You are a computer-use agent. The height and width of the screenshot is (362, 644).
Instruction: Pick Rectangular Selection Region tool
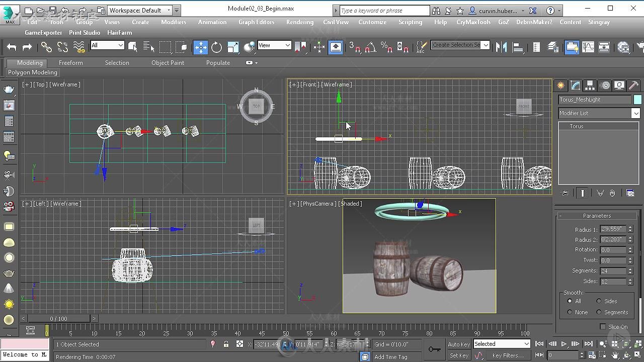[x=165, y=47]
